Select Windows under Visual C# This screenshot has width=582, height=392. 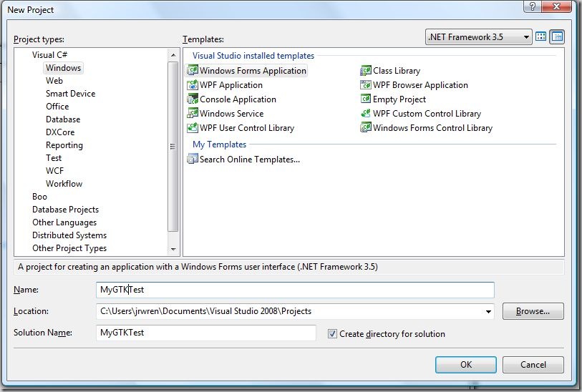point(64,68)
